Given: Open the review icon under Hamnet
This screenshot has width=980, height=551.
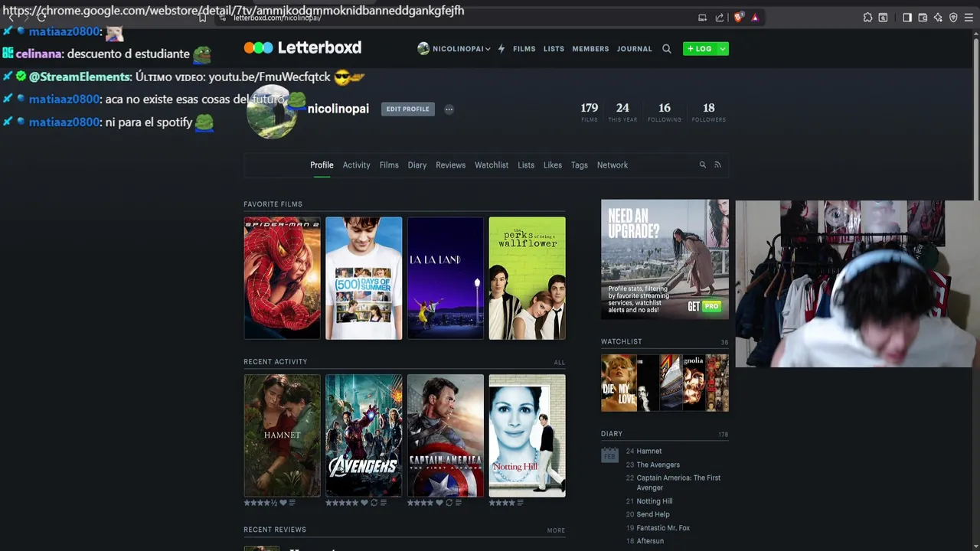Looking at the screenshot, I should pyautogui.click(x=292, y=503).
